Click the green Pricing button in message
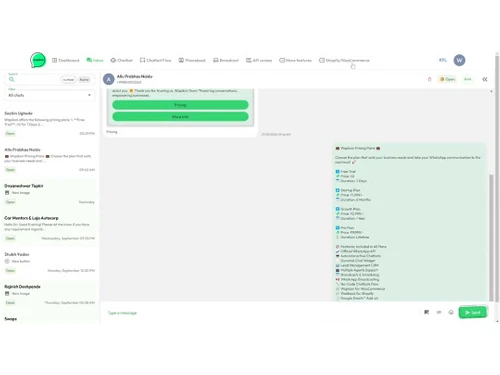This screenshot has height=375, width=500. pyautogui.click(x=180, y=105)
